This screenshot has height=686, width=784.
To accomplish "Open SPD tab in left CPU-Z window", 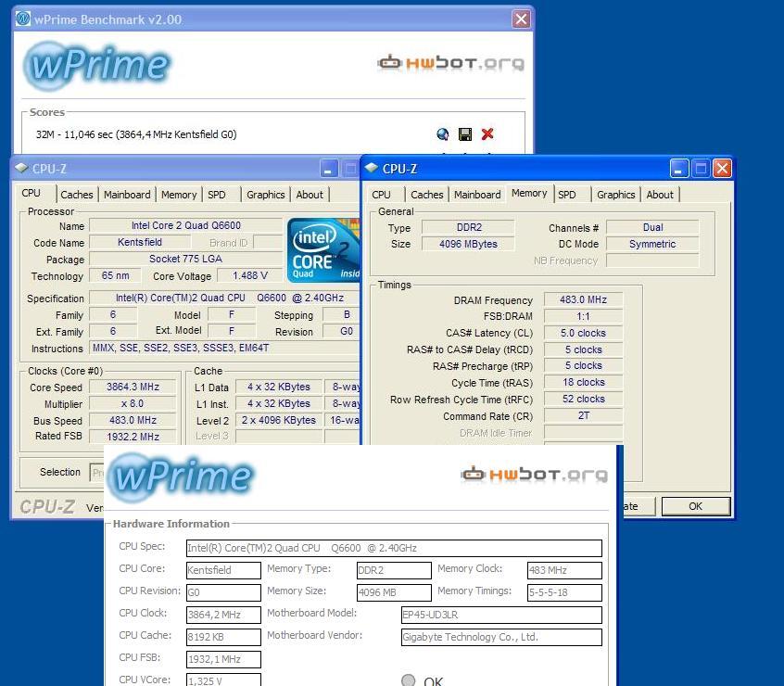I will point(217,195).
